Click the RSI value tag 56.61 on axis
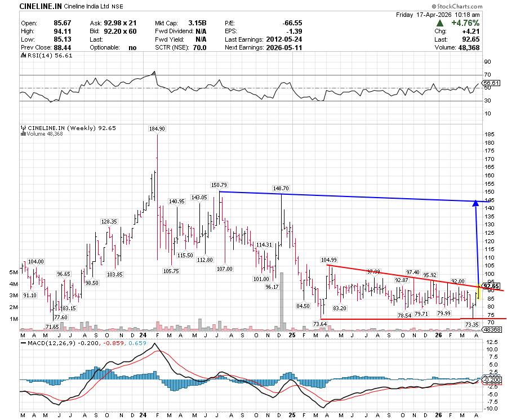This screenshot has height=420, width=507. click(x=492, y=83)
